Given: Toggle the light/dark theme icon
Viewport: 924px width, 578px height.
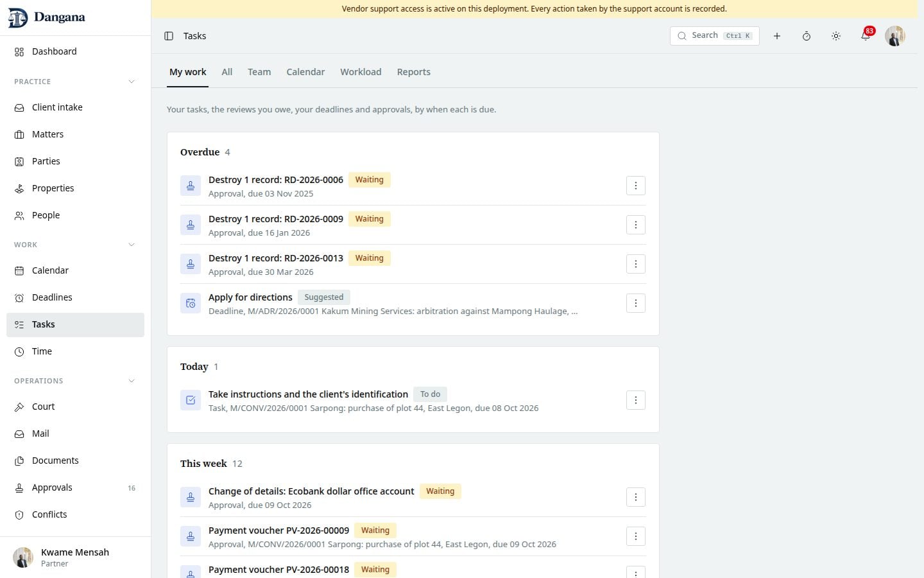Looking at the screenshot, I should click(x=836, y=36).
